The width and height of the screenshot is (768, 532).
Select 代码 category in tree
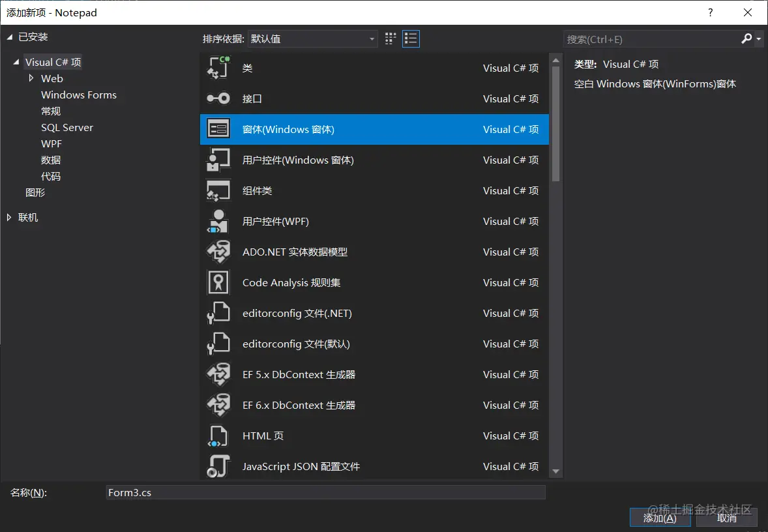point(51,176)
